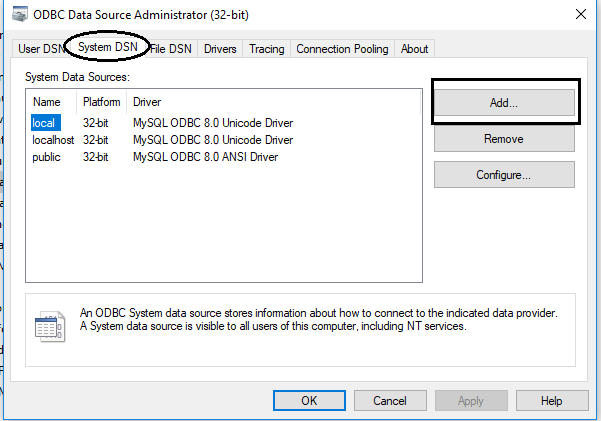Open Help from the bottom button
Viewport: 601px width, 421px height.
pos(551,400)
